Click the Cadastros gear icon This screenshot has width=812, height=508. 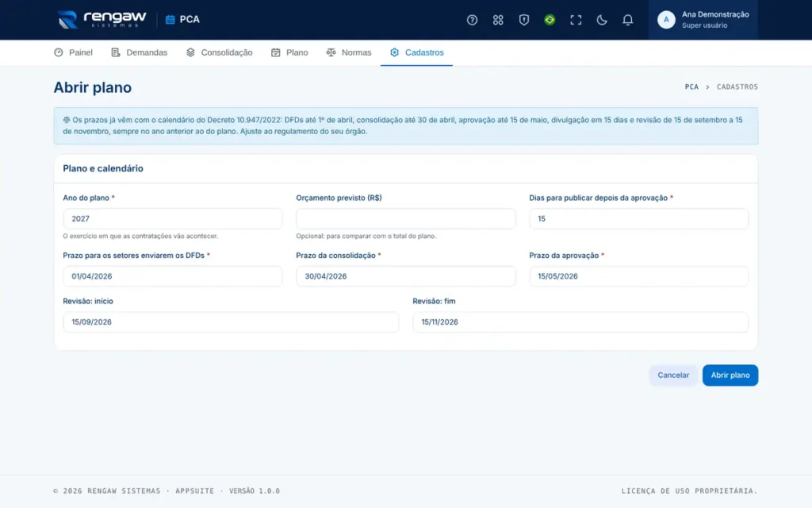(x=395, y=52)
